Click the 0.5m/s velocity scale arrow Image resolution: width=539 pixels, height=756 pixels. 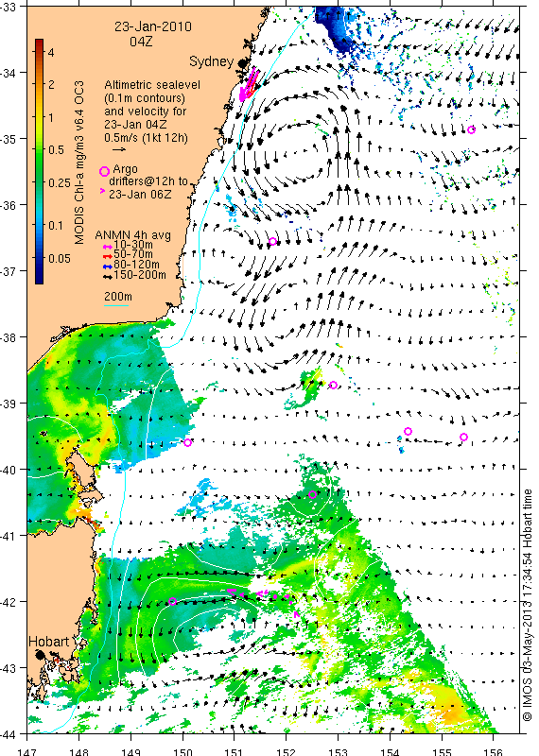point(119,150)
